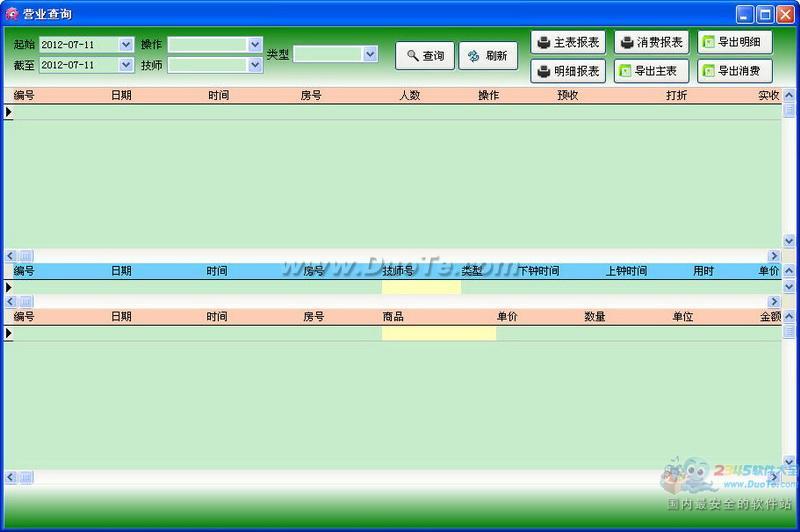Expand the 类型 type dropdown
Screen dimensions: 800x532
point(370,55)
